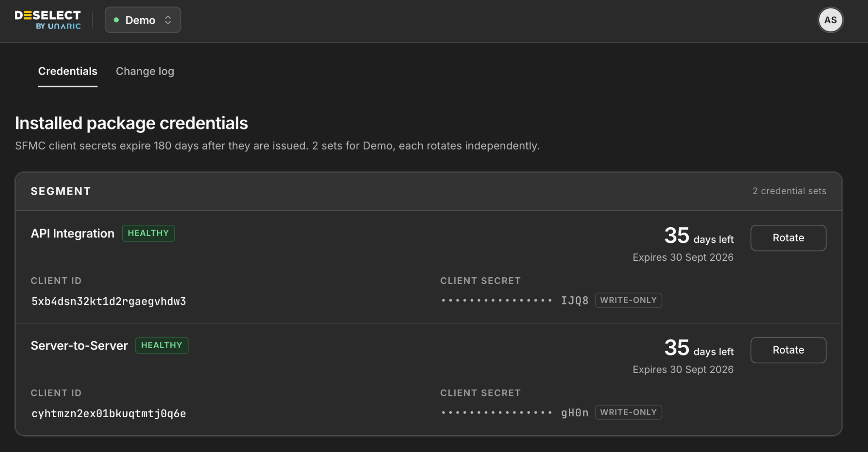
Task: Click WRITE-ONLY badge next to IJQ8 secret
Action: 629,300
